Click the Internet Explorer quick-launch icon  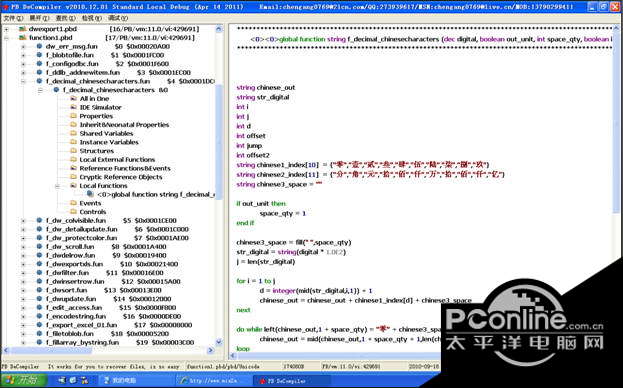(x=73, y=380)
